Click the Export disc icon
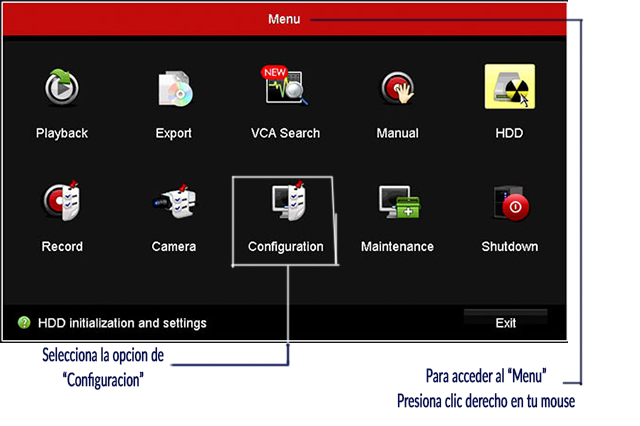Image resolution: width=640 pixels, height=426 pixels. tap(174, 89)
